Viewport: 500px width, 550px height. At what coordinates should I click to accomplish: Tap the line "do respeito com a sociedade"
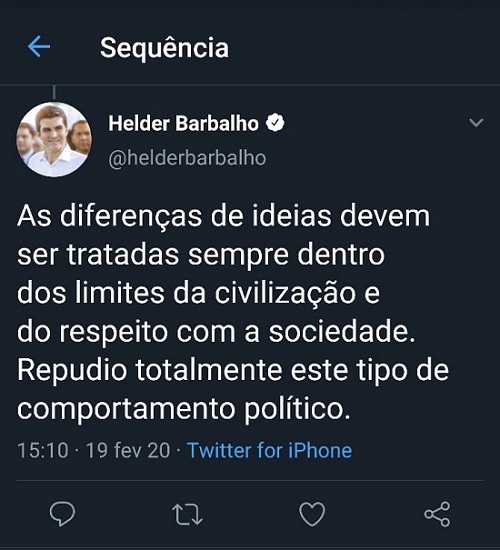[213, 332]
